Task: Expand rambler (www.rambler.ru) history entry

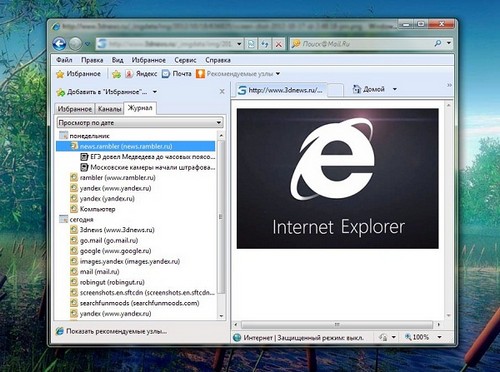Action: coord(113,178)
